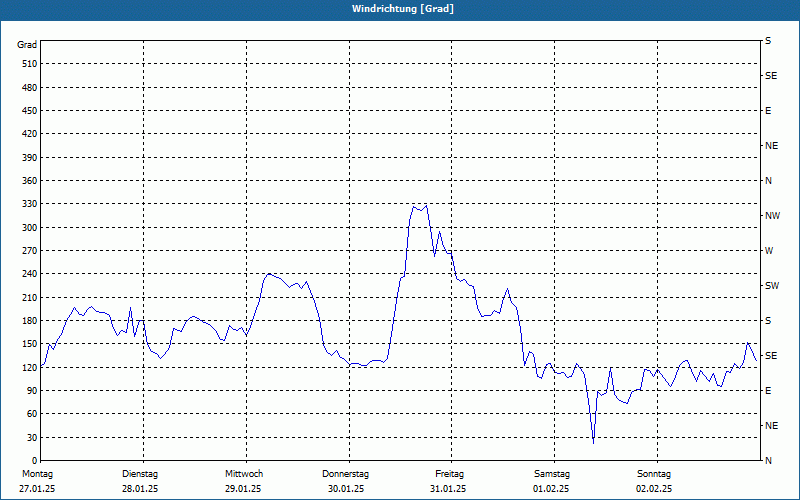Click the SE compass label level with 480
800x500 pixels.
point(771,76)
